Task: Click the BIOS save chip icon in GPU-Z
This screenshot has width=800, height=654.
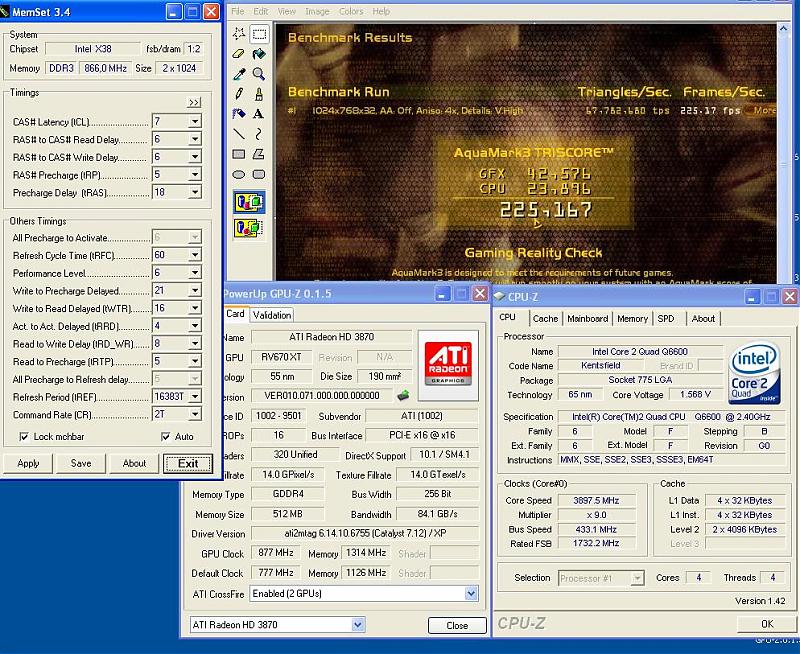Action: [x=403, y=395]
